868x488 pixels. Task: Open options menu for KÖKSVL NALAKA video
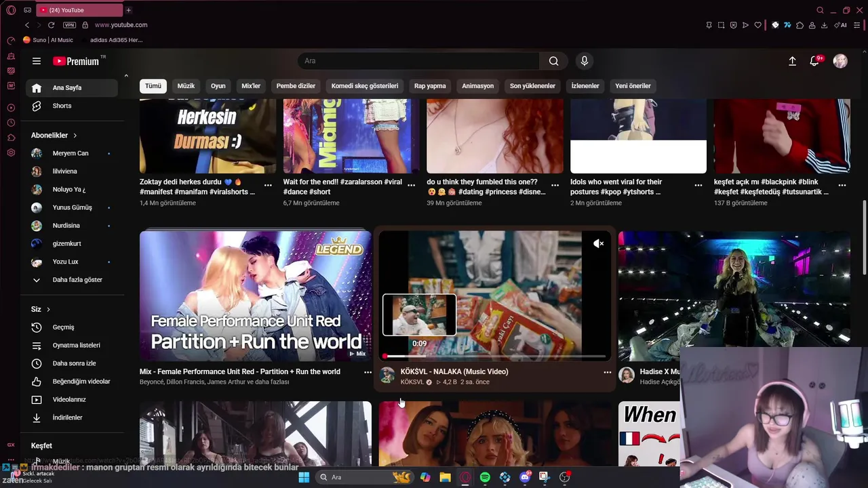coord(607,372)
